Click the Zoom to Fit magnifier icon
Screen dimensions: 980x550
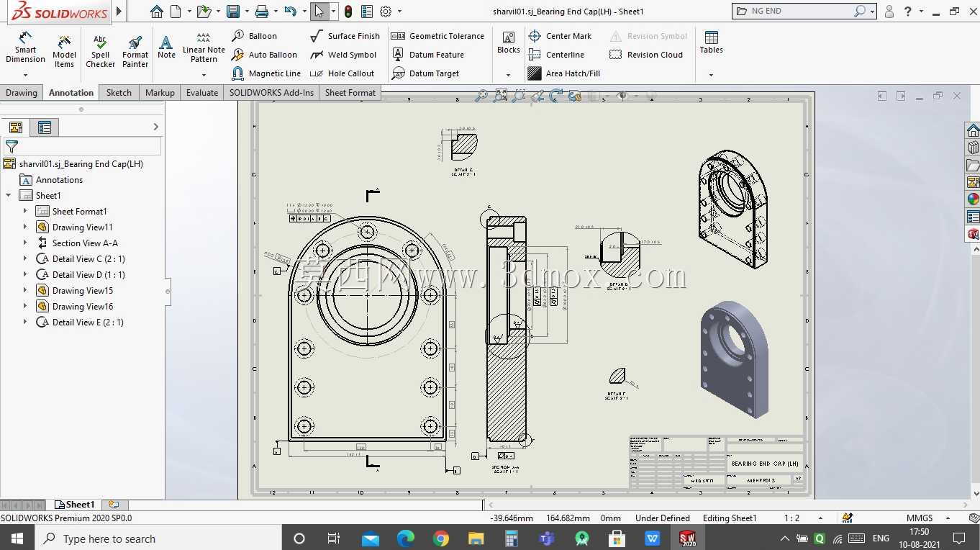coord(481,95)
